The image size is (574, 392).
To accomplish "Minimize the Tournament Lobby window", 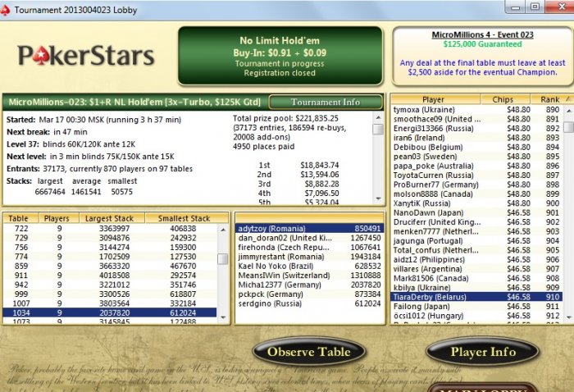I will (516, 7).
